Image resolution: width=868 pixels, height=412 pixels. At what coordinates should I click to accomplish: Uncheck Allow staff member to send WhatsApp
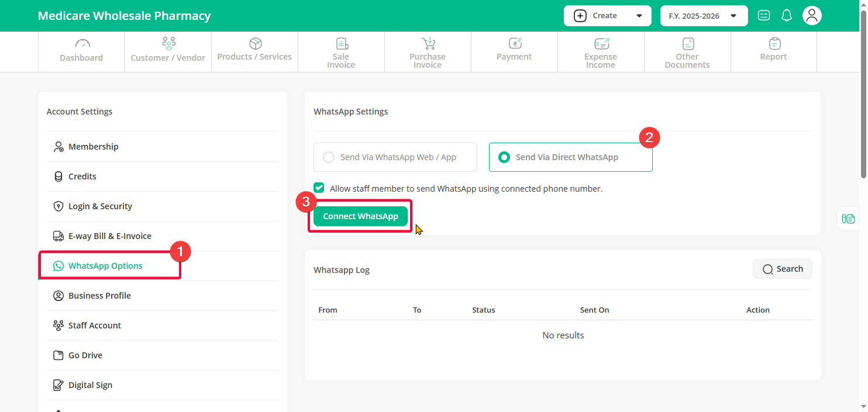pyautogui.click(x=319, y=188)
